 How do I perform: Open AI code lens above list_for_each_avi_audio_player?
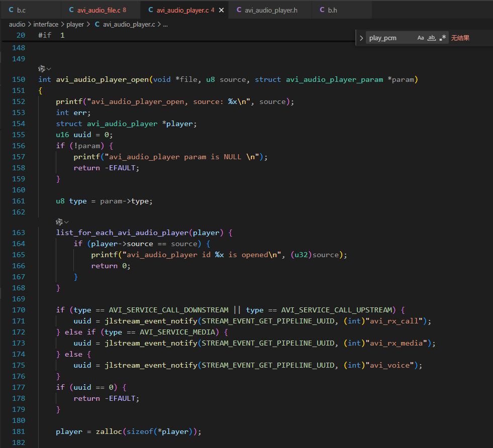[x=59, y=222]
